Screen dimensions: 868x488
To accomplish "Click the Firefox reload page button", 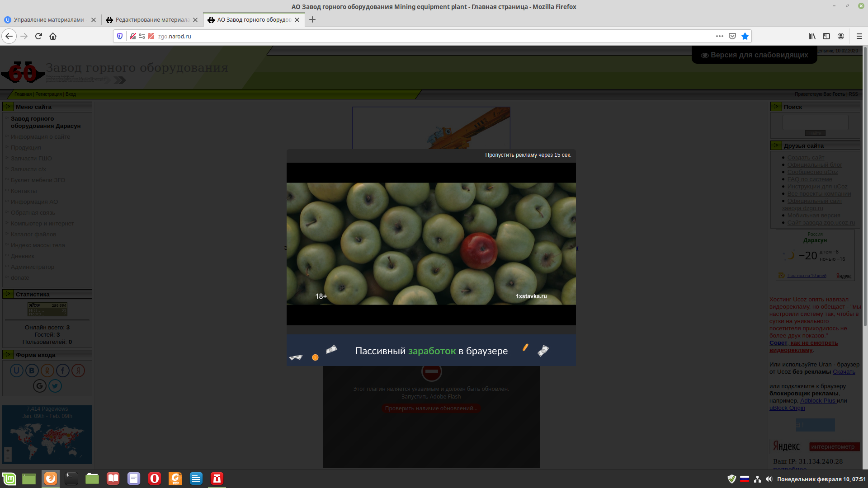I will point(38,36).
